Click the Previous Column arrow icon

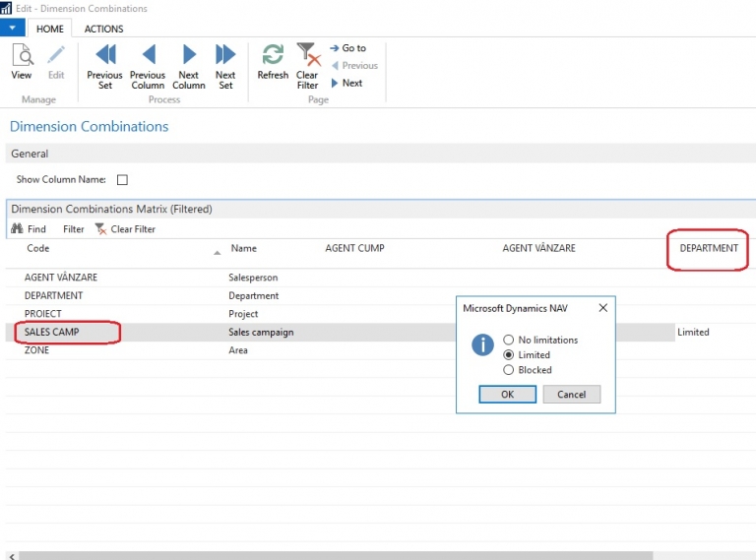click(x=148, y=55)
